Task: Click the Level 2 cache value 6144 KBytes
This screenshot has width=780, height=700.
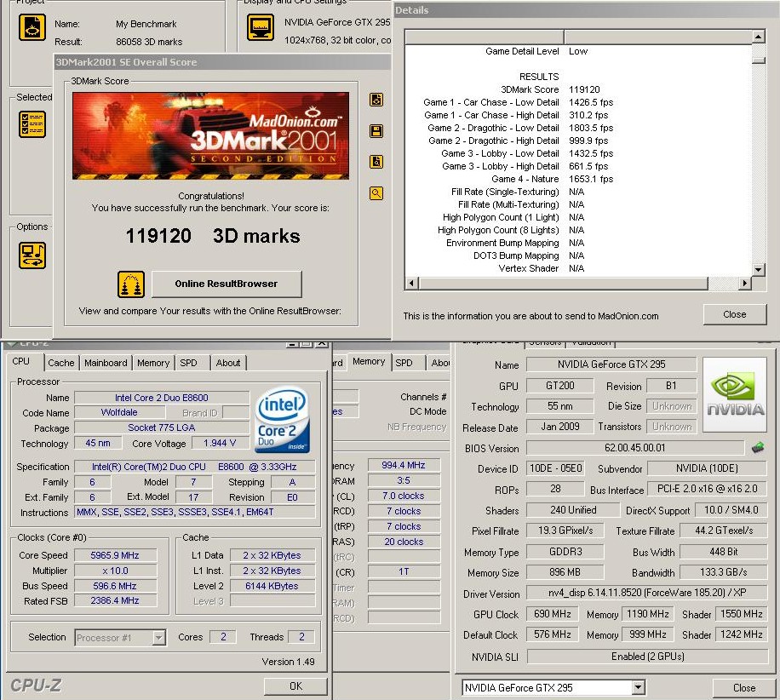Action: click(272, 586)
